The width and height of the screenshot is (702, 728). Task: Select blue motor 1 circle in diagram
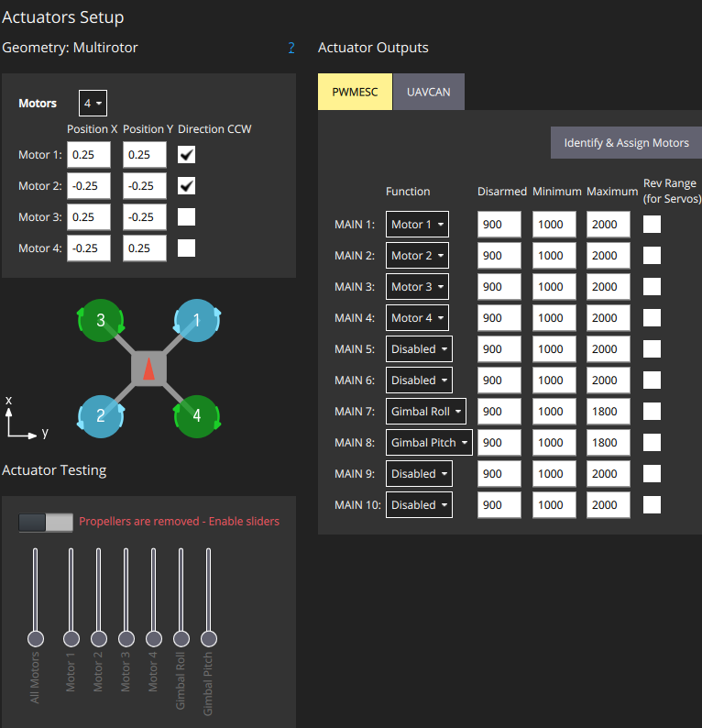click(197, 320)
